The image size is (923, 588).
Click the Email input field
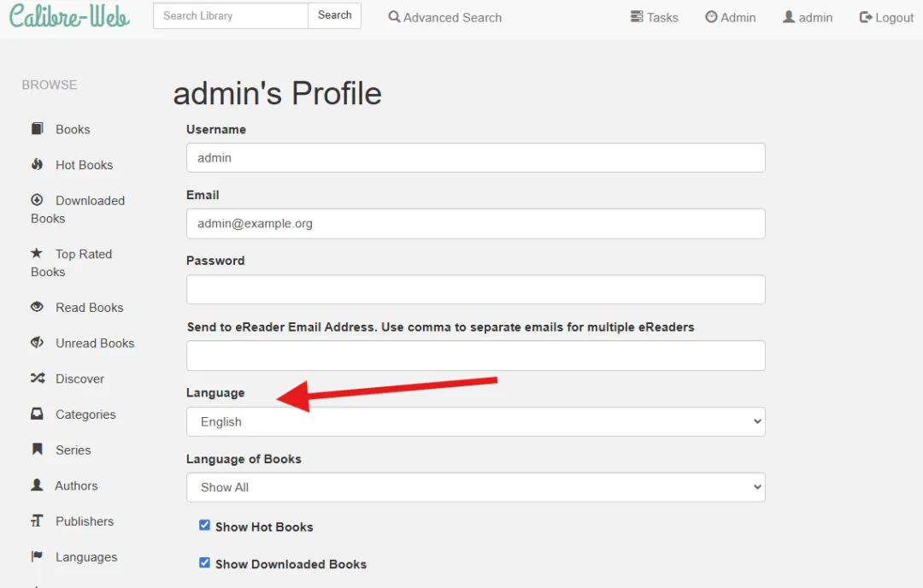(475, 224)
